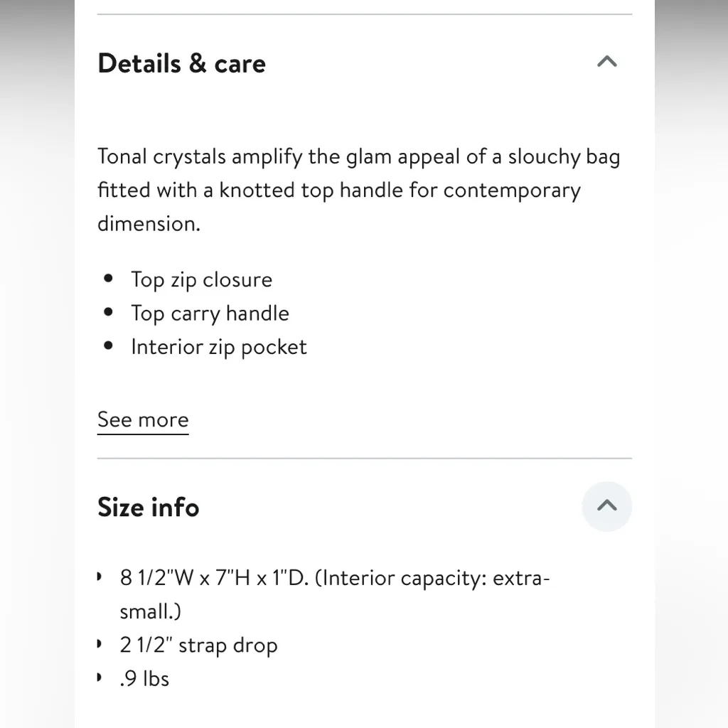Click the .9 lbs weight text
This screenshot has height=728, width=728.
[144, 679]
